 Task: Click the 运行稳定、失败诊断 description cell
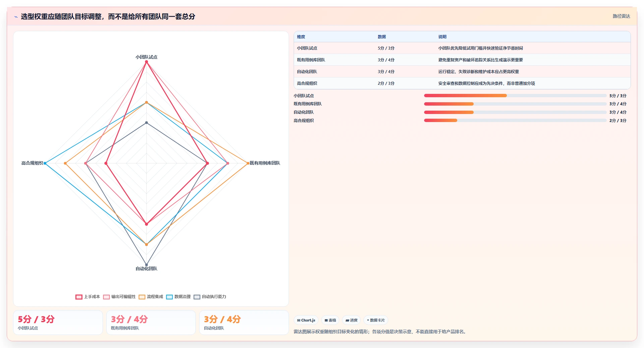478,72
